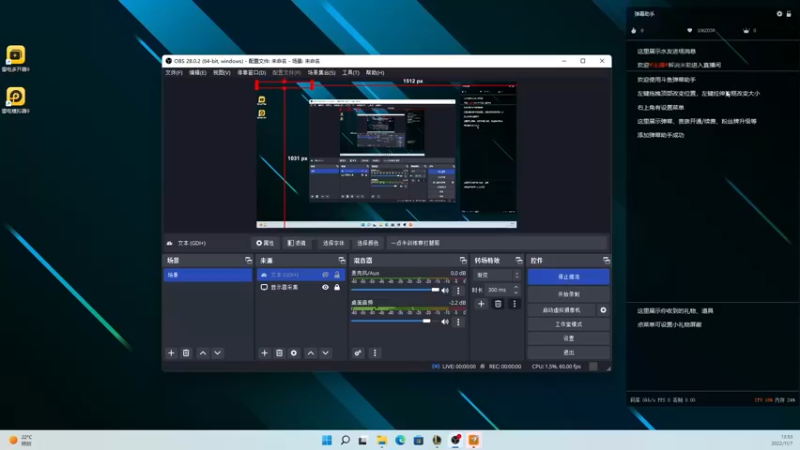The height and width of the screenshot is (450, 800).
Task: Mute the Mic/Aux channel speaker icon
Action: (445, 291)
